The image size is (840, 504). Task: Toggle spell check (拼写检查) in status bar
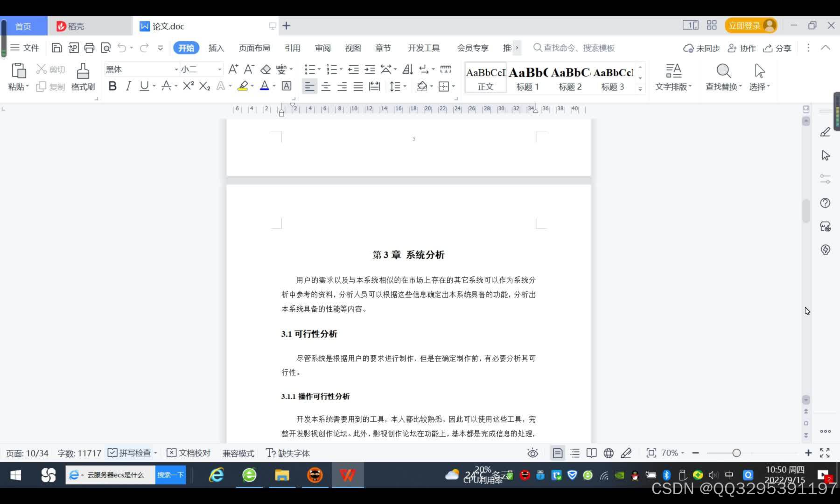tap(130, 453)
